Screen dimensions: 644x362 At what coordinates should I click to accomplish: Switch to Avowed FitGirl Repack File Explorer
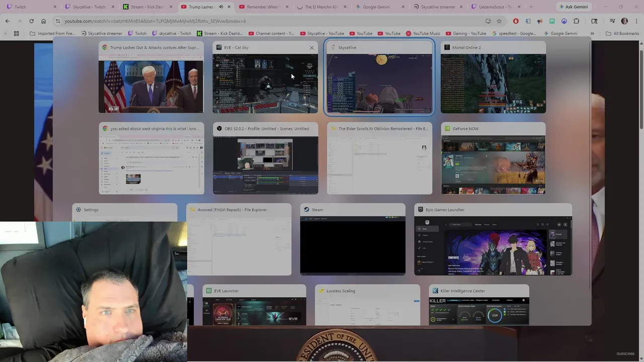coord(238,239)
